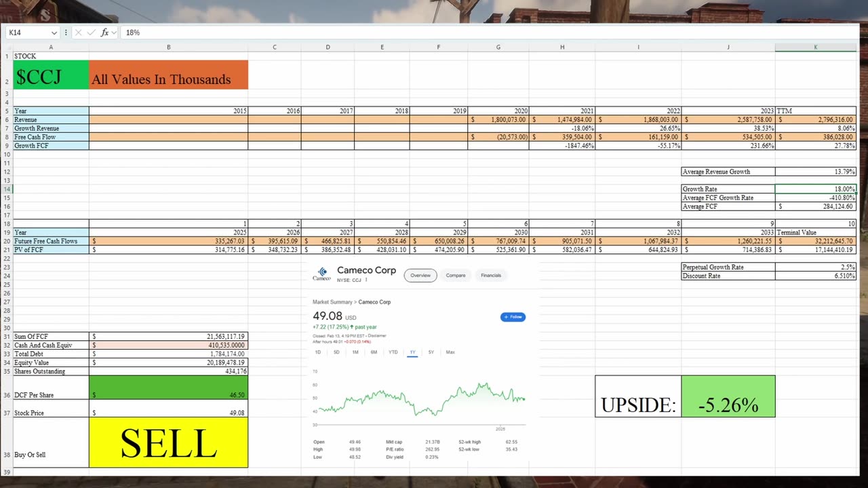Click the green -5.26% upside cell
868x488 pixels.
[728, 396]
